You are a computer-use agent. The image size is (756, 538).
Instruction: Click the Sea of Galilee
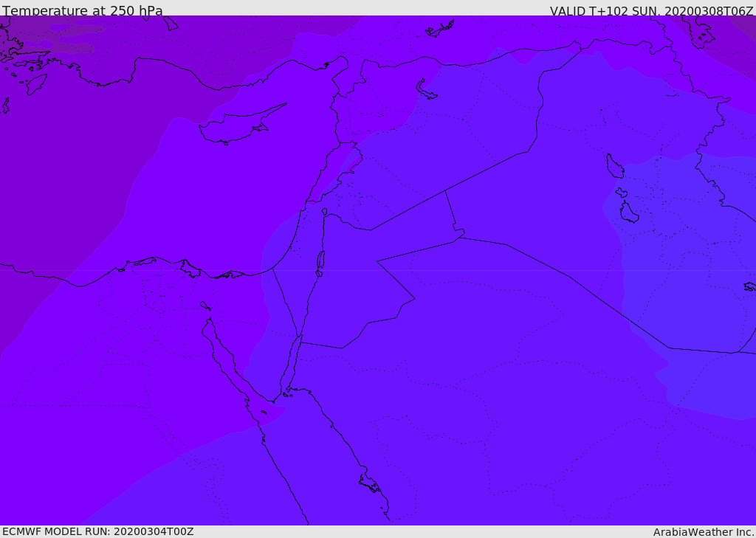tap(324, 212)
